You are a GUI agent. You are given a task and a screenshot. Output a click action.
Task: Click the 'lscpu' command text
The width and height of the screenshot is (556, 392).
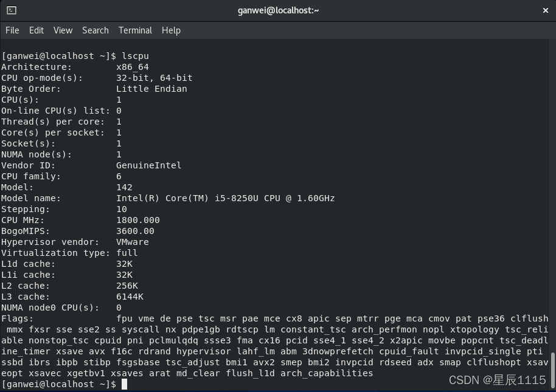135,56
